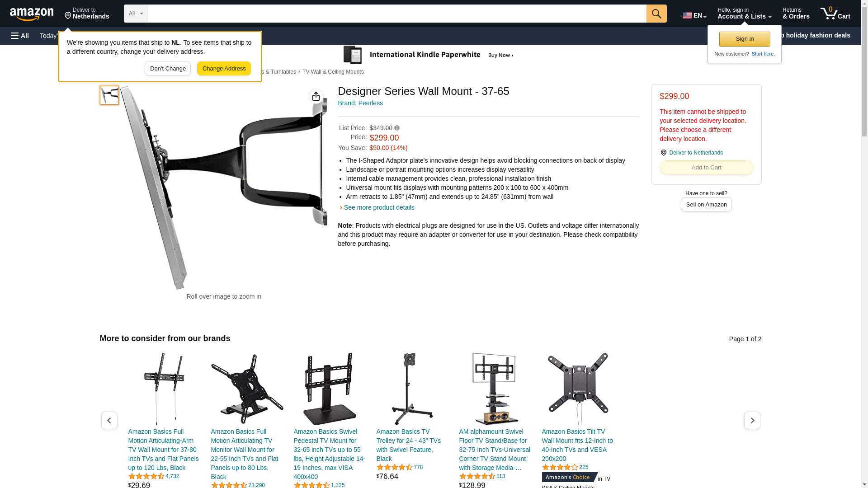This screenshot has height=488, width=868.
Task: Open Returns & Orders
Action: (x=796, y=14)
